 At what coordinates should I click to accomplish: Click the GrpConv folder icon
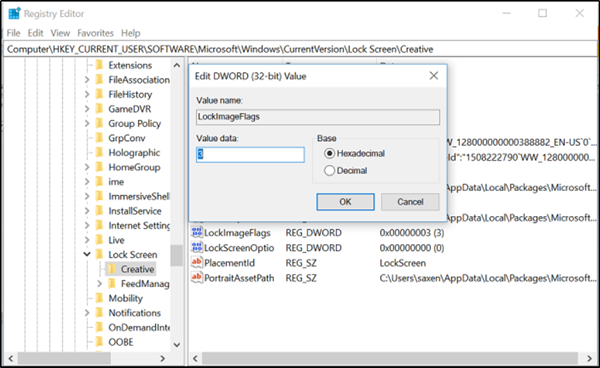coord(99,137)
